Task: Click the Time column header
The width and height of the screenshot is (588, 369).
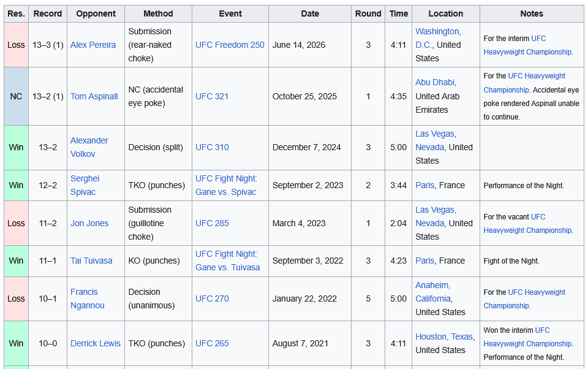Action: click(398, 14)
